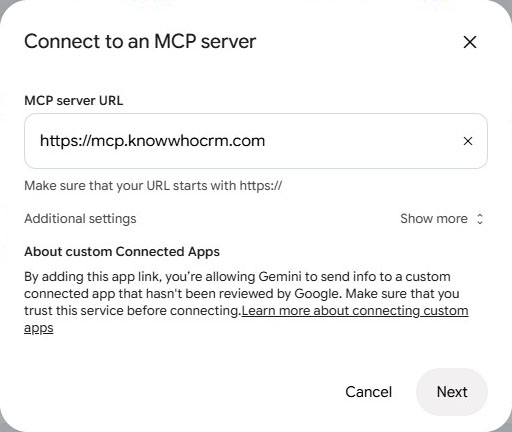Click the 'About custom Connected Apps' heading

122,252
